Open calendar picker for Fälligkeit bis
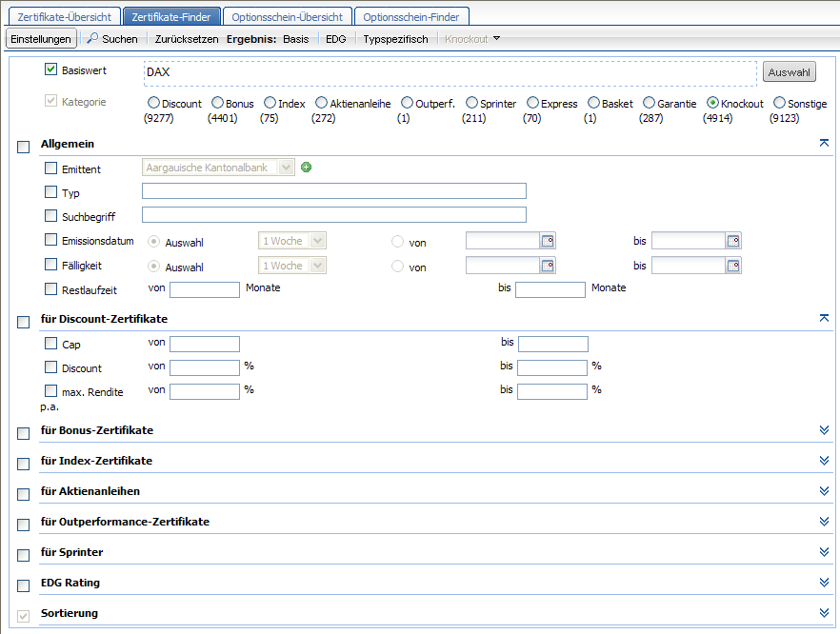Viewport: 840px width, 634px height. pyautogui.click(x=733, y=266)
